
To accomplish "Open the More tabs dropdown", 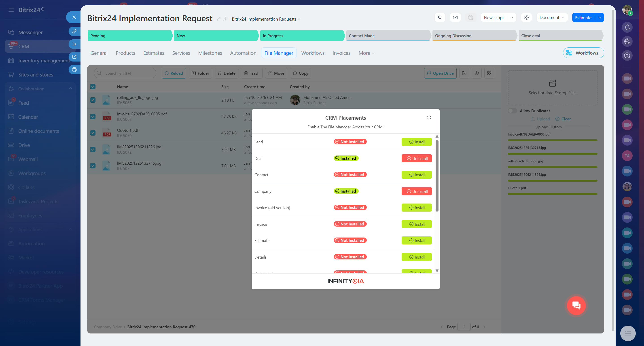I will (x=366, y=53).
